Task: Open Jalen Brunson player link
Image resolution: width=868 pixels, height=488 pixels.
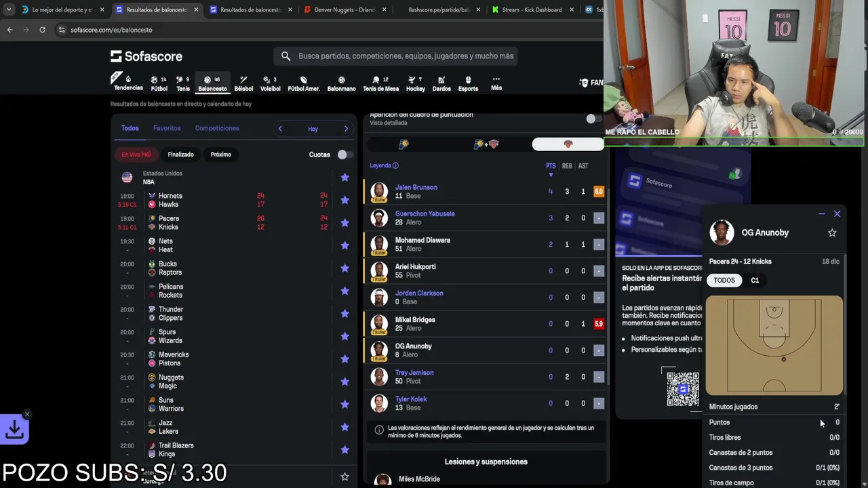Action: point(416,187)
